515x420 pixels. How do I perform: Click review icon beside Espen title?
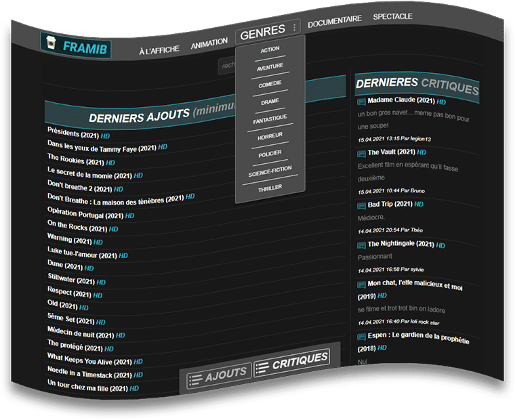(x=361, y=336)
